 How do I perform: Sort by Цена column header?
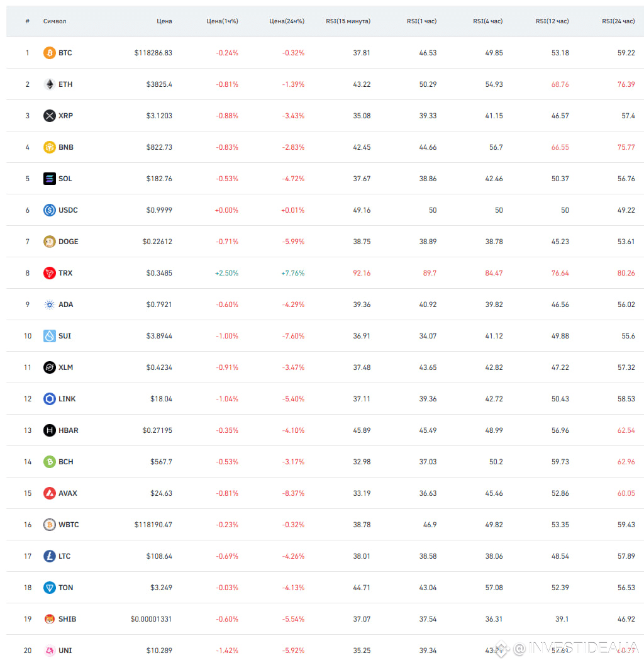(x=164, y=21)
